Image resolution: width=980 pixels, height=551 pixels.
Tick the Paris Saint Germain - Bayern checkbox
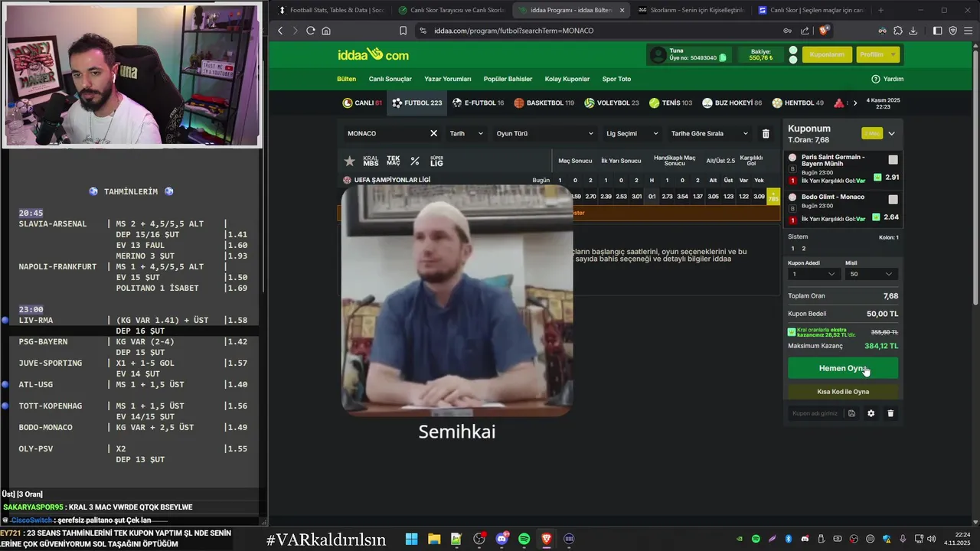coord(893,160)
